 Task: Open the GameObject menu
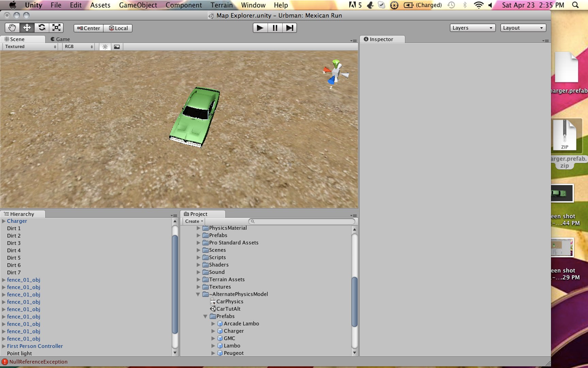pos(138,5)
